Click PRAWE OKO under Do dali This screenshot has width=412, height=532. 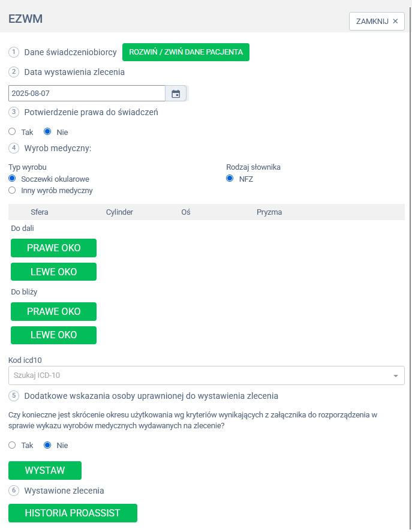coord(53,248)
